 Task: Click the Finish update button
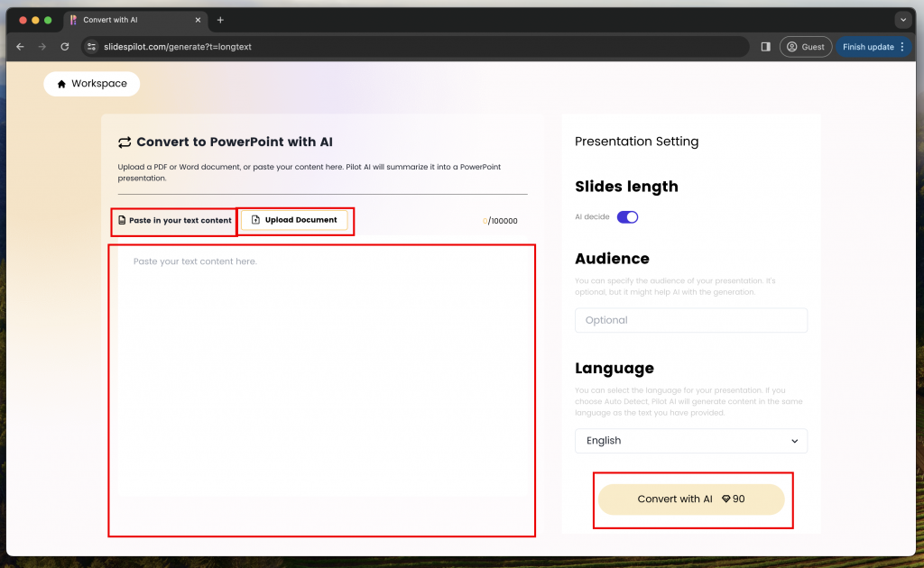click(873, 47)
